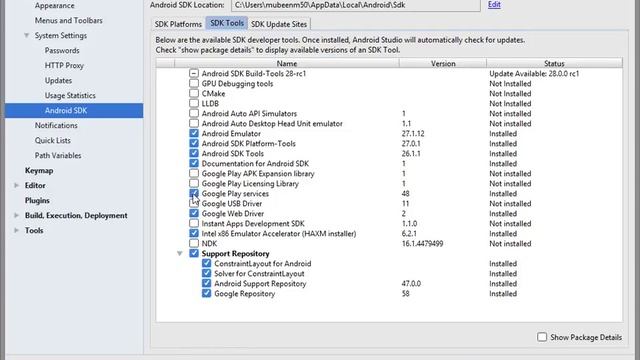Screen dimensions: 640x360
Task: Open Path Variables settings
Action: [58, 156]
